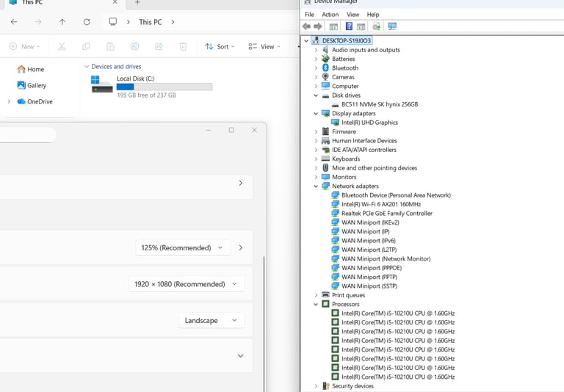Open the File menu in Device Manager

pos(309,15)
